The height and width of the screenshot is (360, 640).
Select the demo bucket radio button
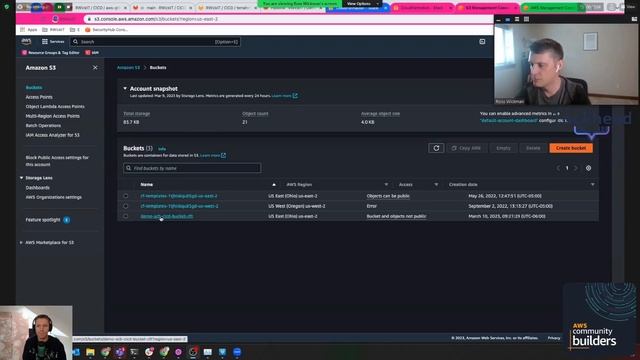click(126, 216)
